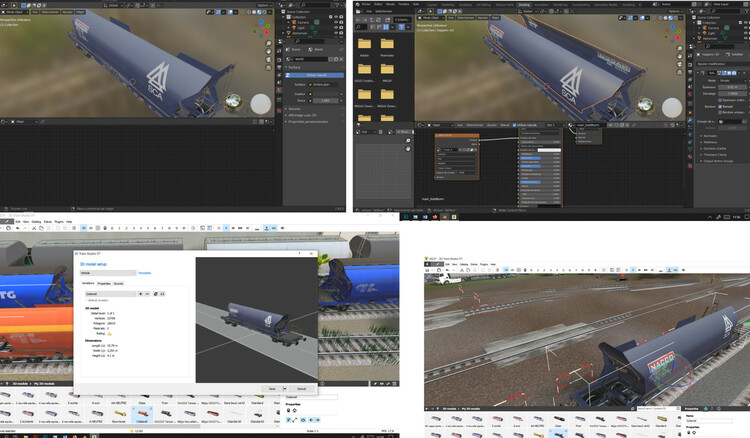The image size is (750, 438).
Task: Toggle camera view in top-left Blender viewport
Action: click(x=269, y=60)
